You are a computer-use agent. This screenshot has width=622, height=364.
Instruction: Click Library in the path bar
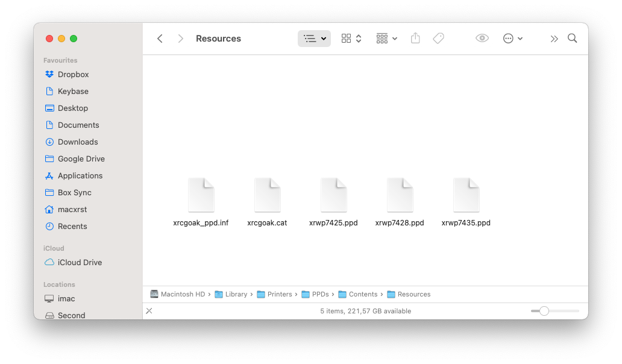231,294
